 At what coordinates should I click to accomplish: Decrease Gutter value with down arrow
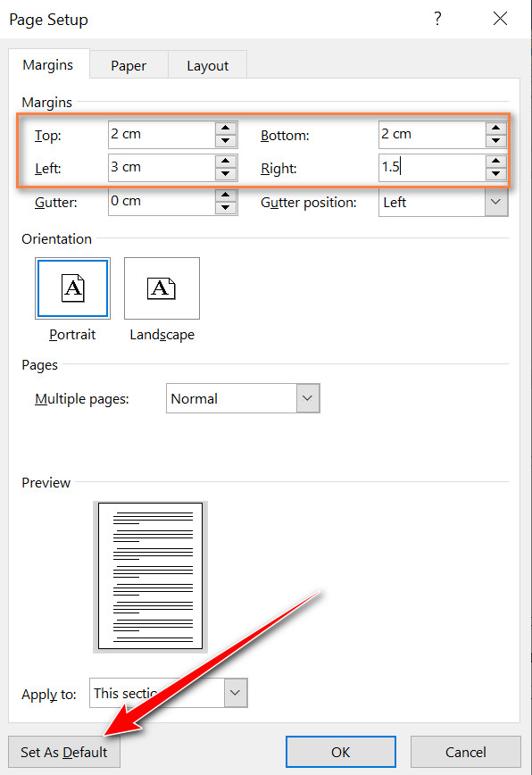pyautogui.click(x=226, y=207)
